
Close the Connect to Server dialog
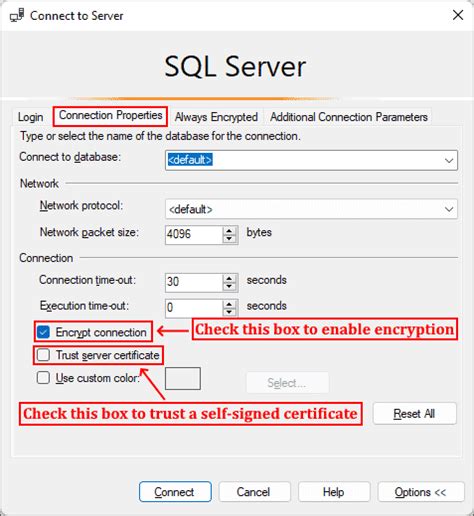click(x=458, y=15)
